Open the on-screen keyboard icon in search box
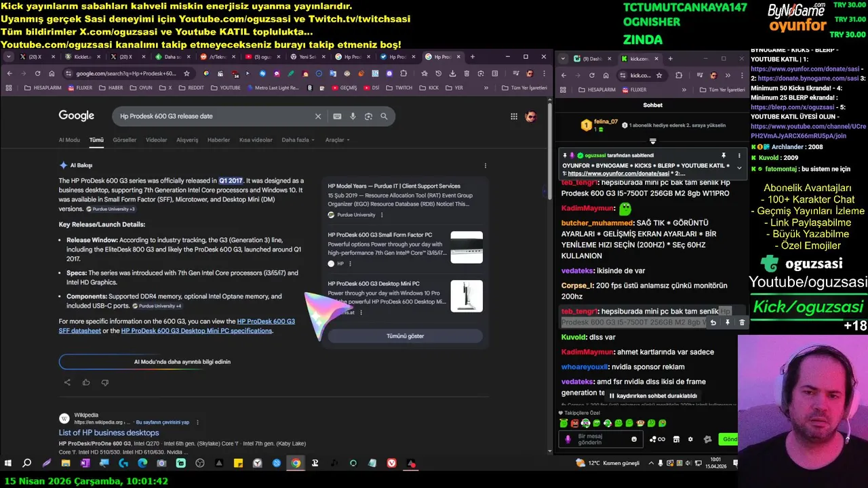 (337, 116)
